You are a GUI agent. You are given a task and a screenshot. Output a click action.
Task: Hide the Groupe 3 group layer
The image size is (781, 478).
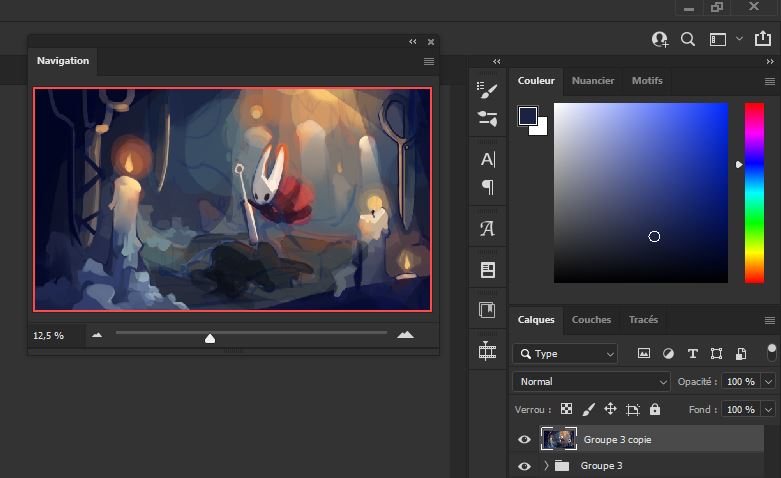pos(524,466)
